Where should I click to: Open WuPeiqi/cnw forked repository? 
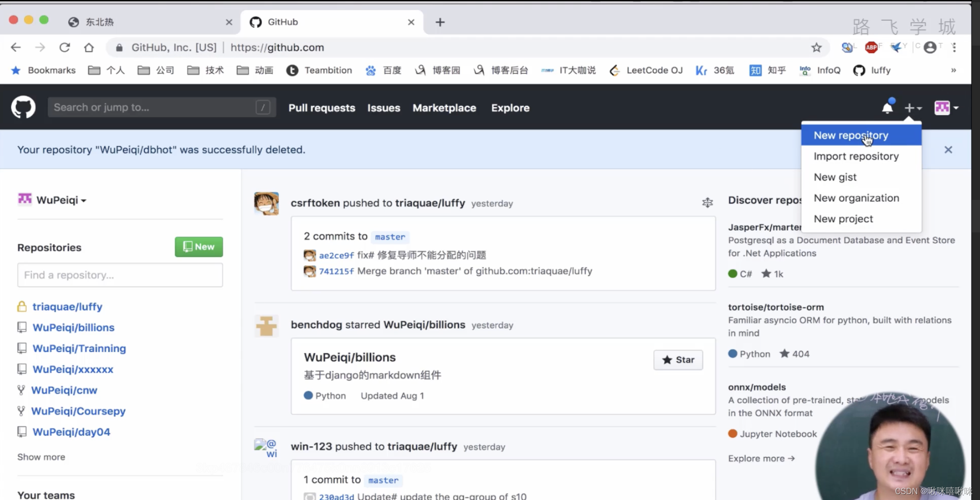(x=64, y=390)
